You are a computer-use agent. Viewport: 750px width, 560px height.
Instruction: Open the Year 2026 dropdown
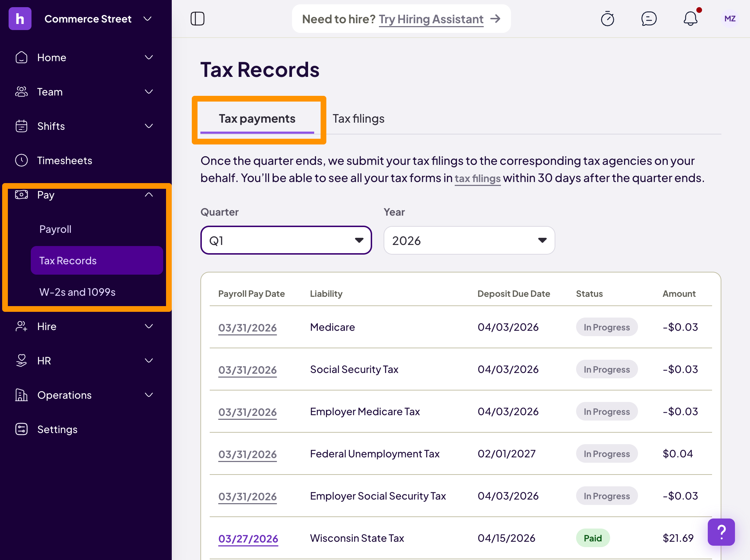pos(469,240)
